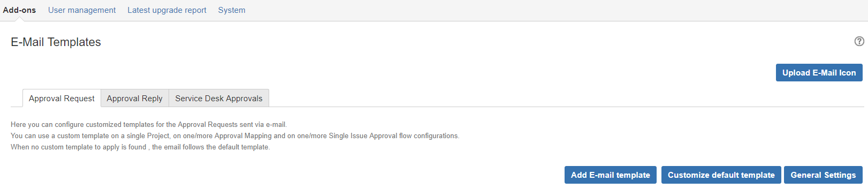Image resolution: width=868 pixels, height=196 pixels.
Task: Open the Add-ons navigation item
Action: 19,10
